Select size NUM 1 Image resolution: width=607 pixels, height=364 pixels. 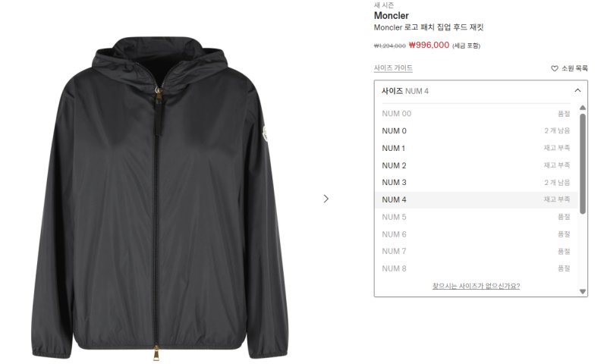coord(476,148)
